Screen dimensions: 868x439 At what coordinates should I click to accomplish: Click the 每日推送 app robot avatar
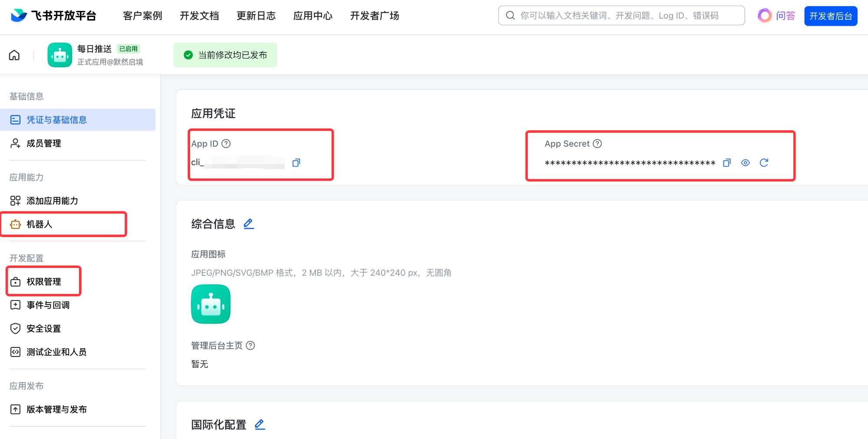tap(60, 55)
